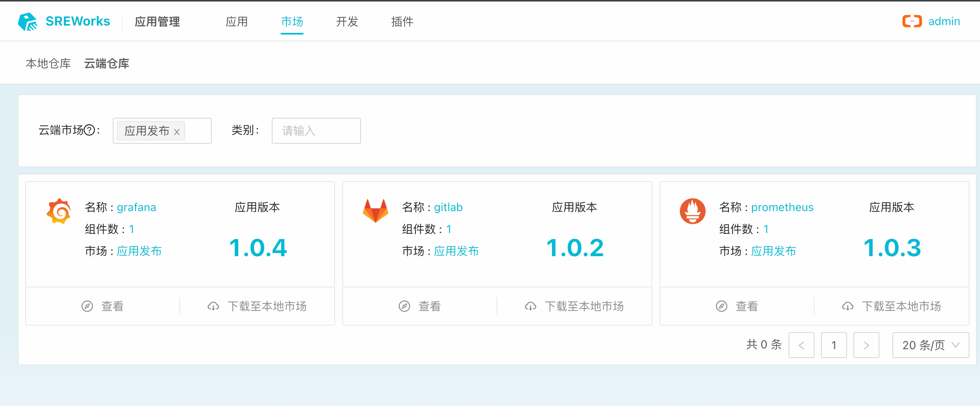The image size is (980, 406).
Task: Click the Prometheus flame logo
Action: point(692,211)
